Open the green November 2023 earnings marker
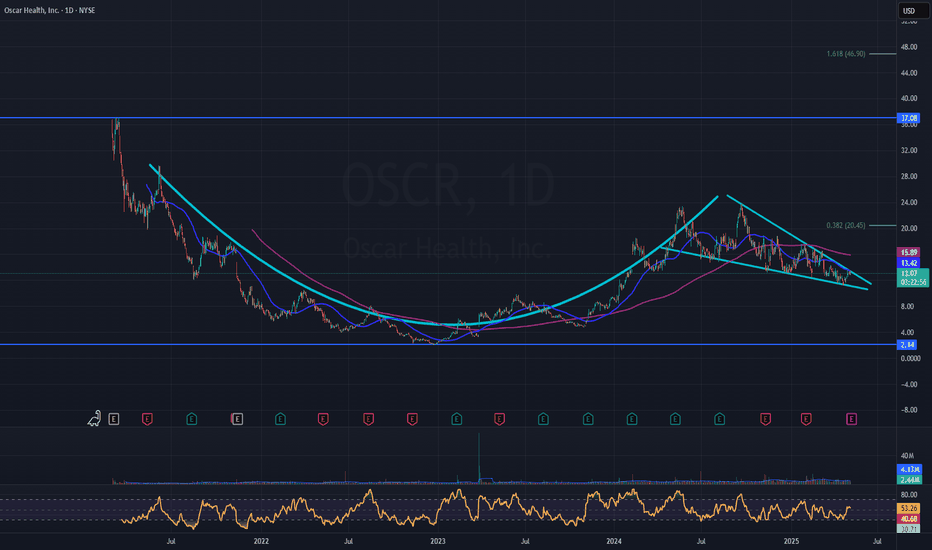The height and width of the screenshot is (550, 932). [588, 419]
